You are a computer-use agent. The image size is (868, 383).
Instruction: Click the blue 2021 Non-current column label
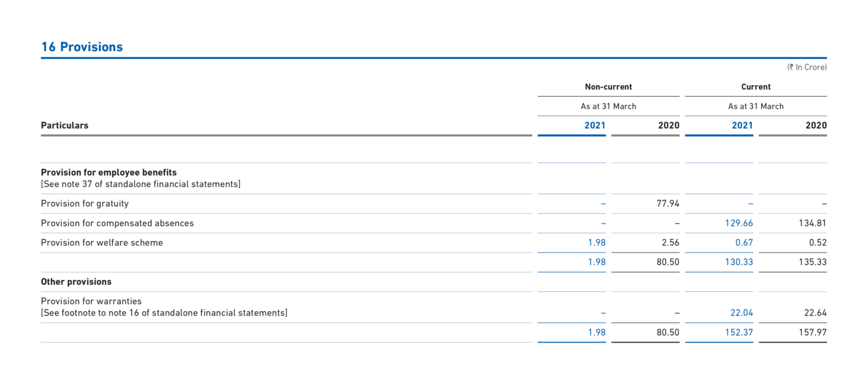point(594,125)
